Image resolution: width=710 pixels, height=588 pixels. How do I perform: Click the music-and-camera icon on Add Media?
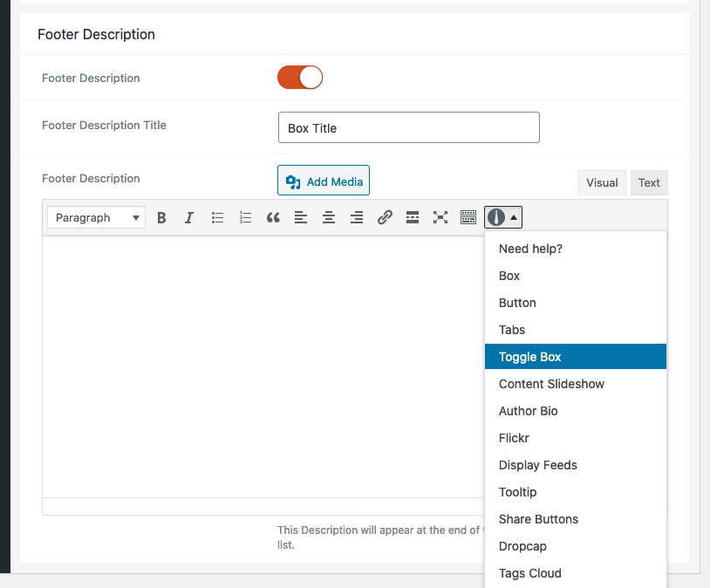293,181
